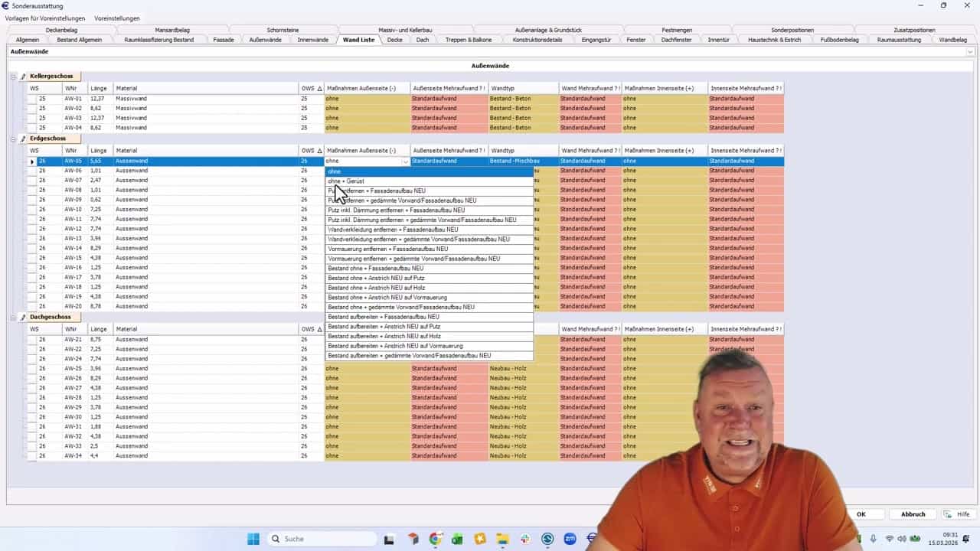Open Slack from the taskbar

point(525,539)
